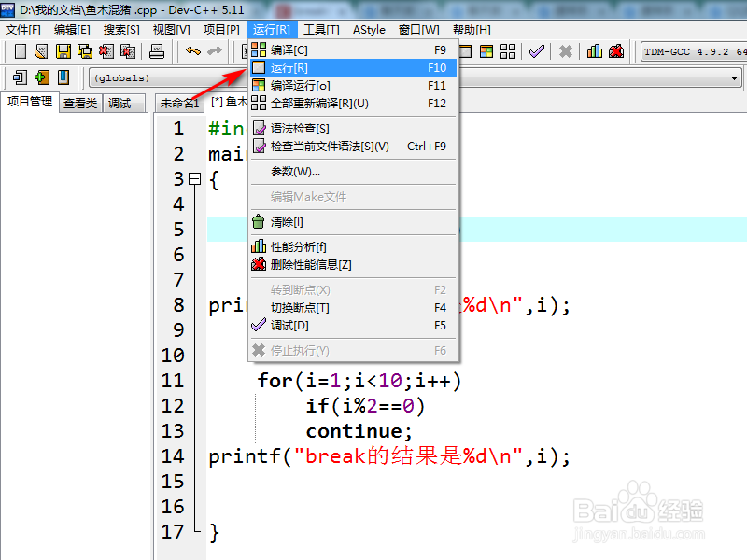Choose 检查当前文件语法[S](V) menu entry
This screenshot has width=747, height=560.
click(x=353, y=146)
